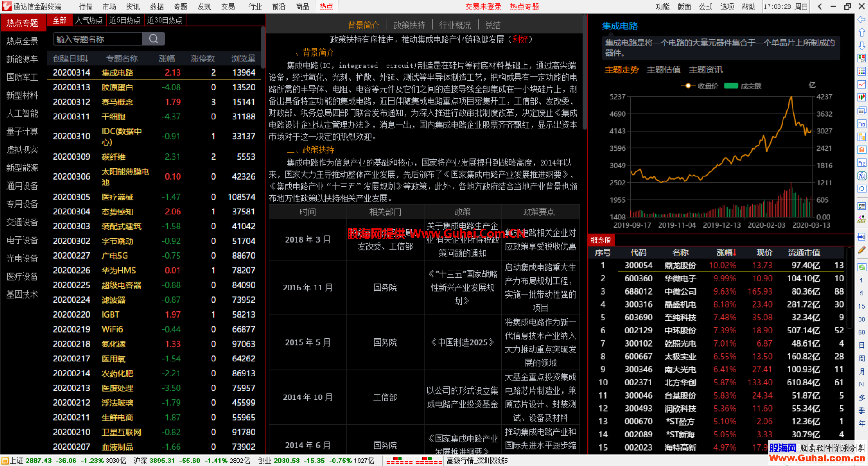
Task: Open the watchlist checklist icon in right toolbar
Action: pyautogui.click(x=862, y=58)
